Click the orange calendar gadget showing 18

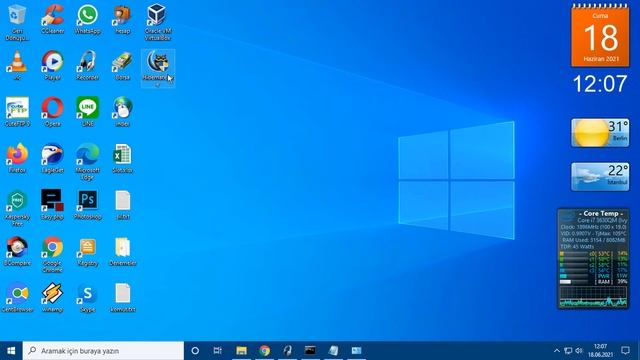[x=600, y=36]
